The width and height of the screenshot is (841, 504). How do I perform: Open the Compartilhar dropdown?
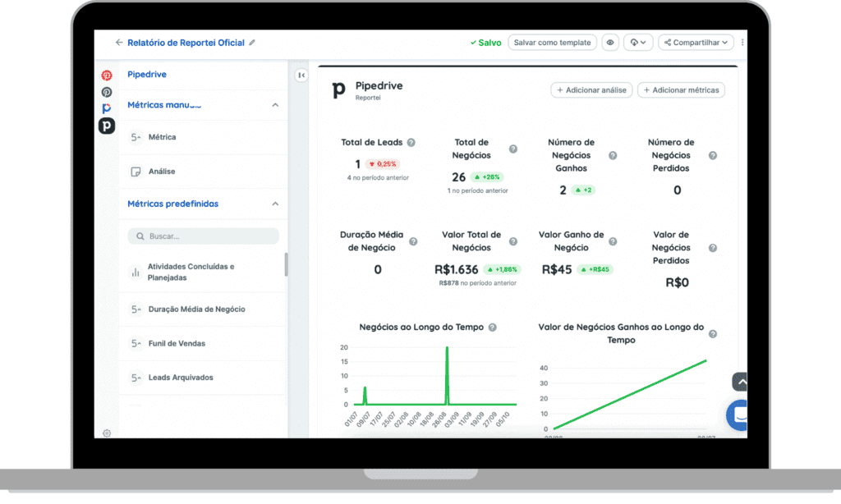point(695,42)
